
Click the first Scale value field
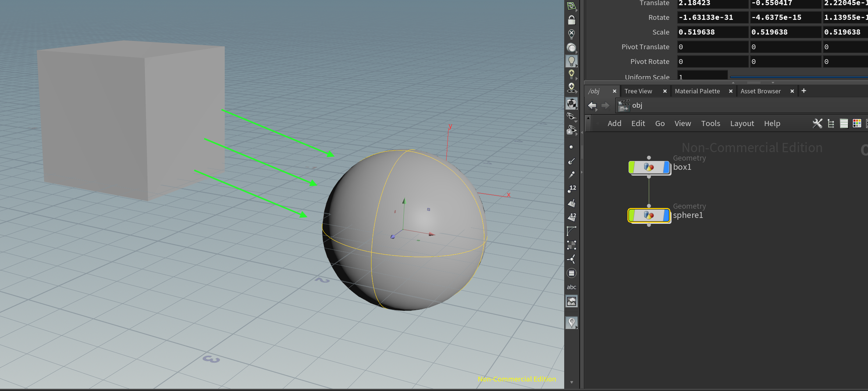712,32
